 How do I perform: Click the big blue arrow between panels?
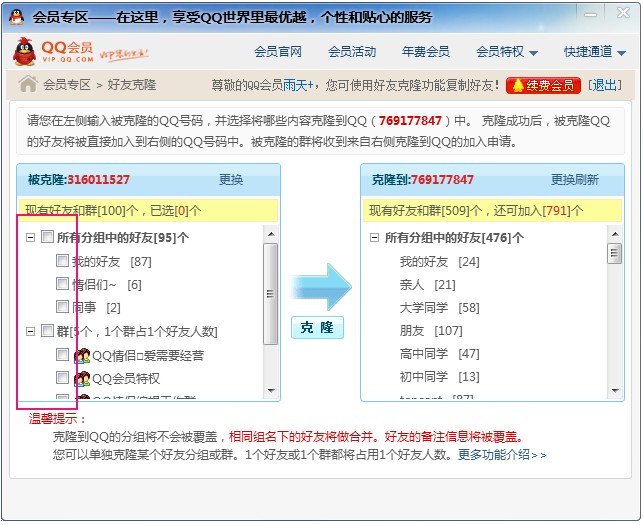[x=322, y=287]
